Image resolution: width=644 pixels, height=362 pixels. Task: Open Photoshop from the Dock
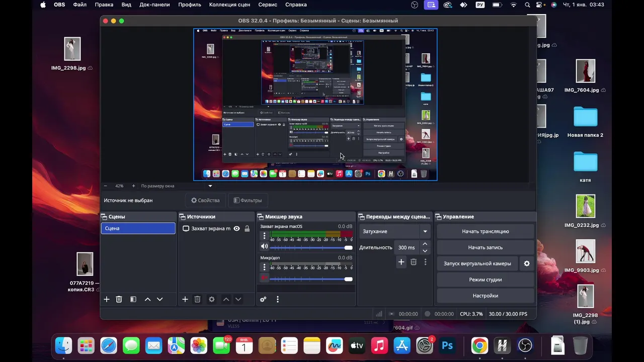click(x=447, y=346)
